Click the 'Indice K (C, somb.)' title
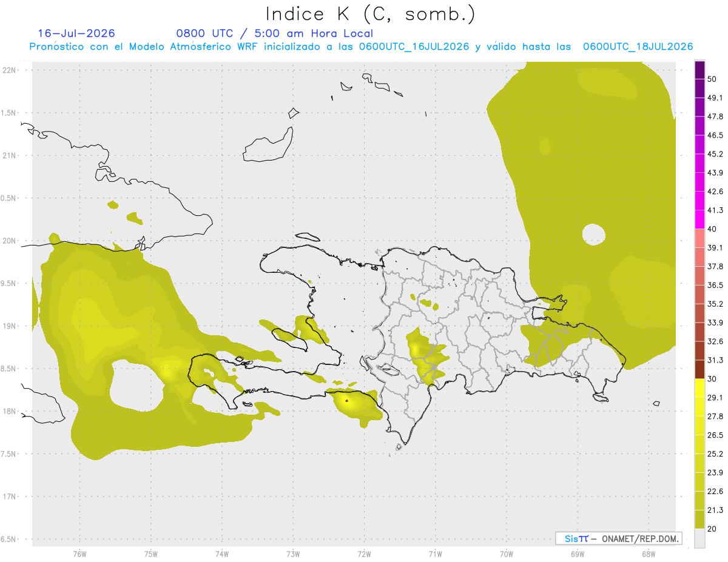 click(x=369, y=14)
